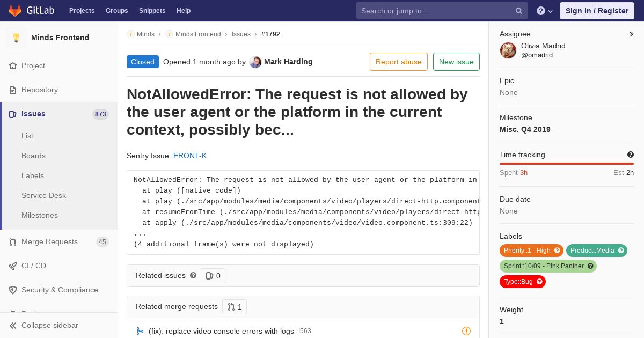
Task: Go to the Labels submenu item
Action: 33,175
